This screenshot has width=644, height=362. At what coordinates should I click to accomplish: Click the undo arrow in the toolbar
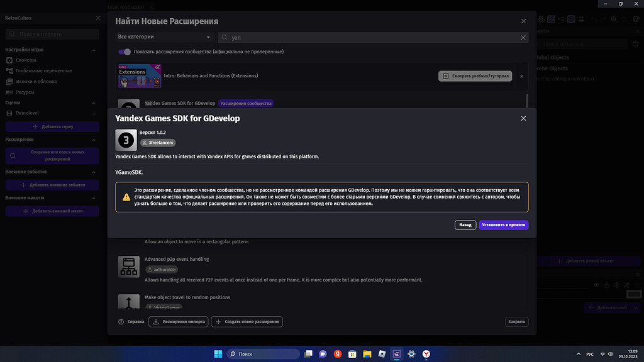tap(594, 19)
